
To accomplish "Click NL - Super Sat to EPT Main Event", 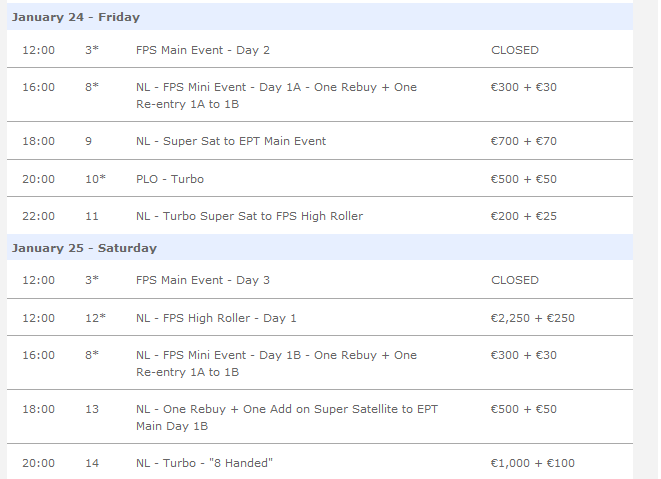I will pos(231,141).
